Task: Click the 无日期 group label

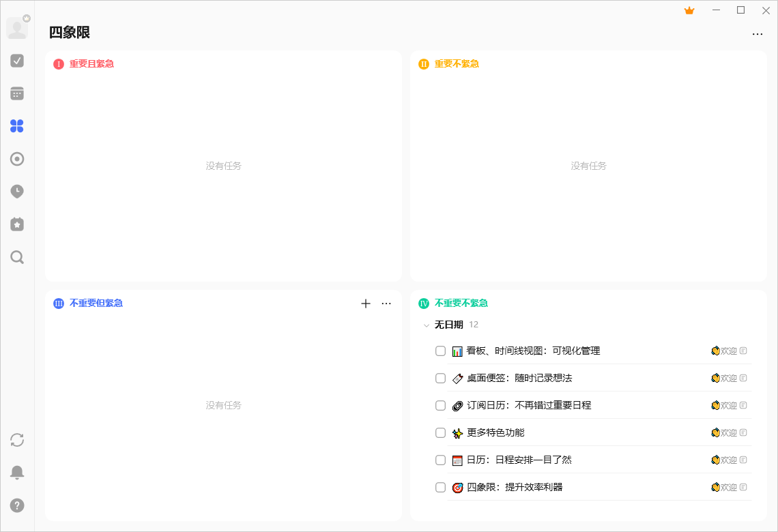Action: coord(449,325)
